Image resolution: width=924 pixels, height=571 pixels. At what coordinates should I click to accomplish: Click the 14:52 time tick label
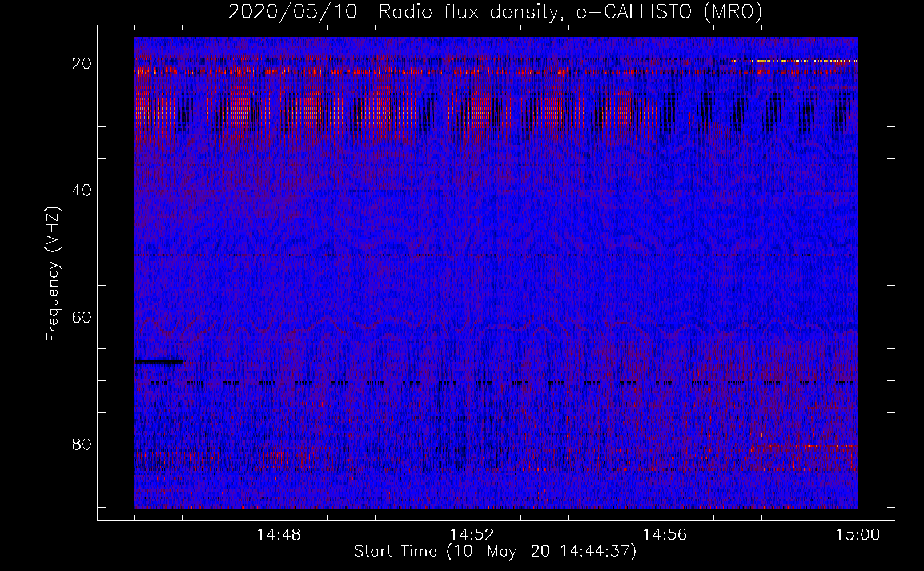click(x=472, y=535)
